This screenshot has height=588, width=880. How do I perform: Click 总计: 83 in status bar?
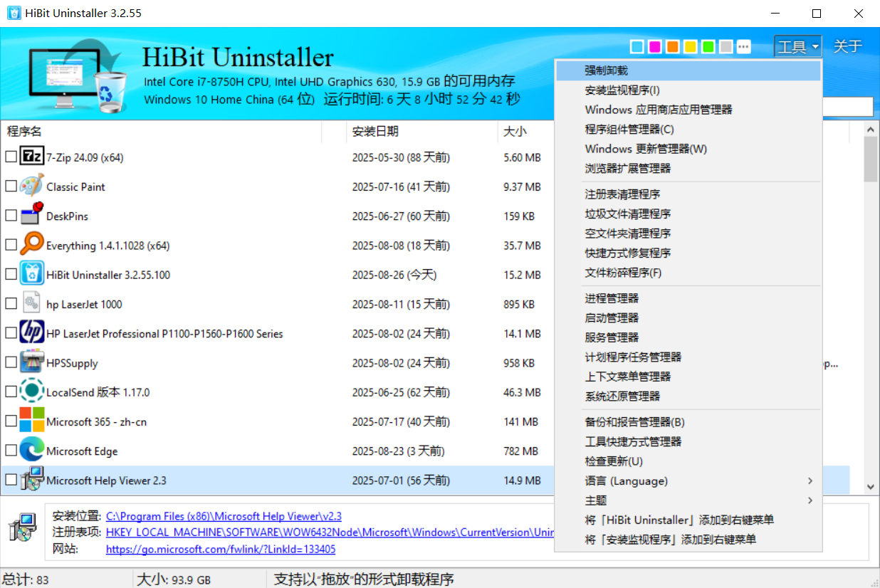pos(26,579)
